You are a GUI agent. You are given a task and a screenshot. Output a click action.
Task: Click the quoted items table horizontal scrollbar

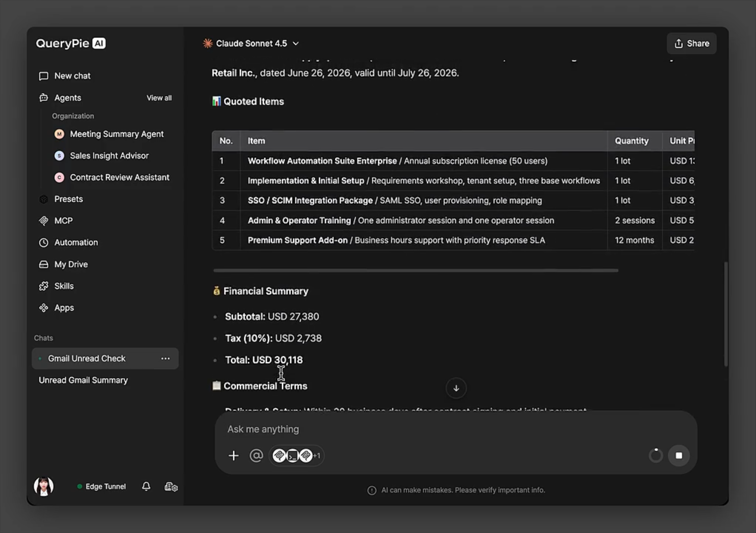(x=416, y=270)
